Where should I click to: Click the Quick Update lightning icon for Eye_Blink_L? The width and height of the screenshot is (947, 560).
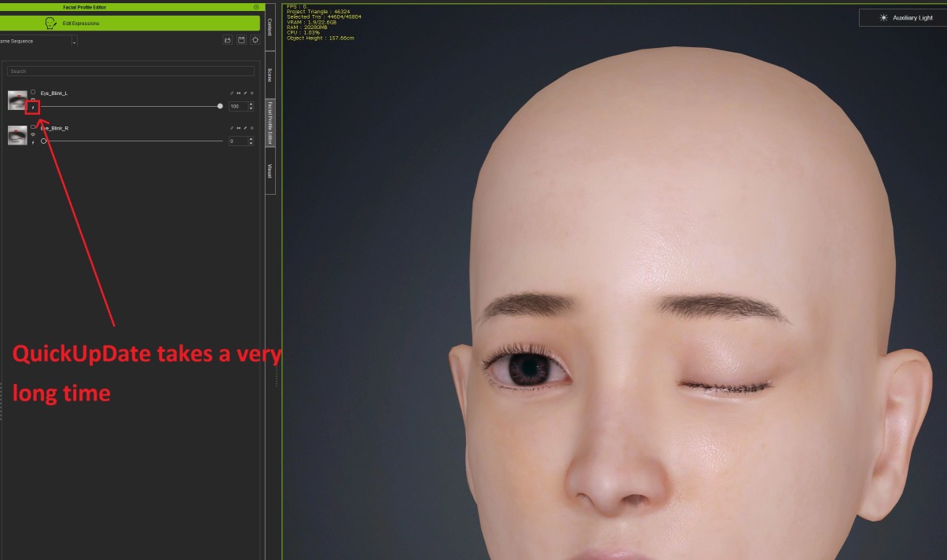33,108
